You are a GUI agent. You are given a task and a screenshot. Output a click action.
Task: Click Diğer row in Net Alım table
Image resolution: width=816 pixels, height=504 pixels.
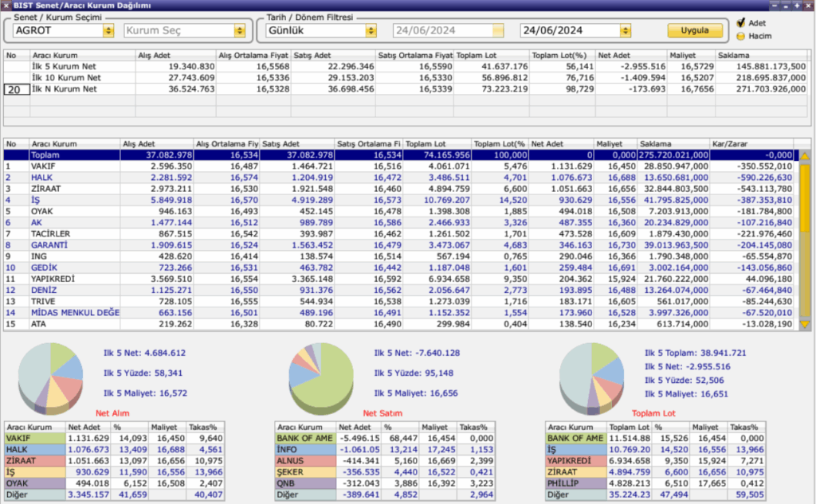pos(115,494)
